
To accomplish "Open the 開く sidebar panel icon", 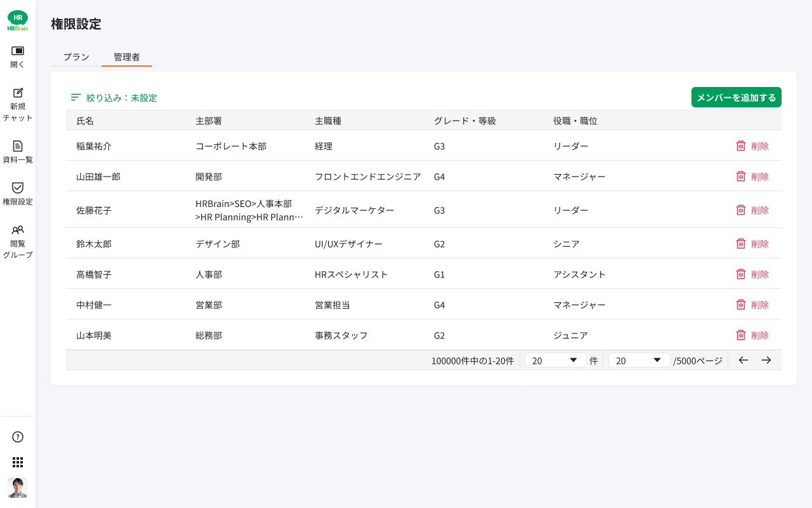I will tap(18, 51).
